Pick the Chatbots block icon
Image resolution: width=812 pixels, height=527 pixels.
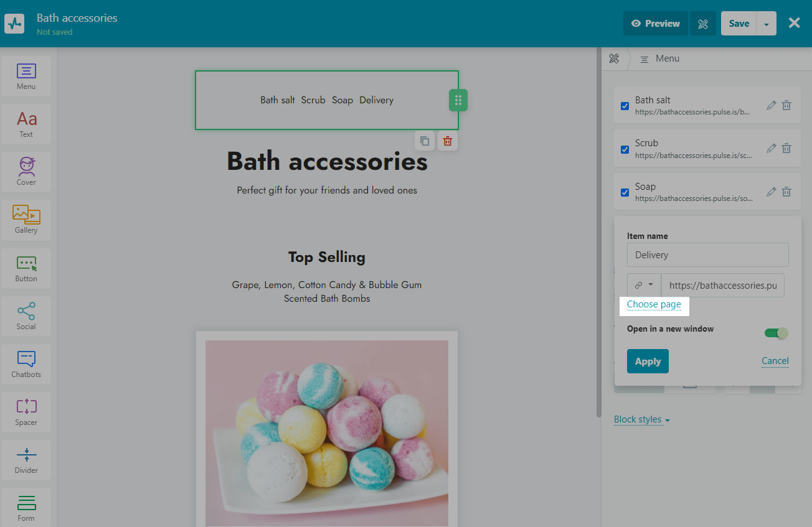pos(26,364)
